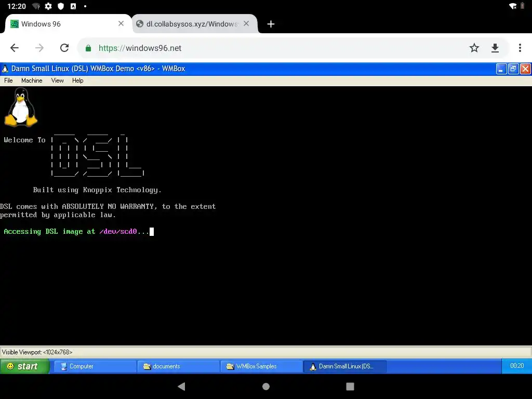Open the documents taskbar item
This screenshot has width=532, height=399.
(179, 366)
